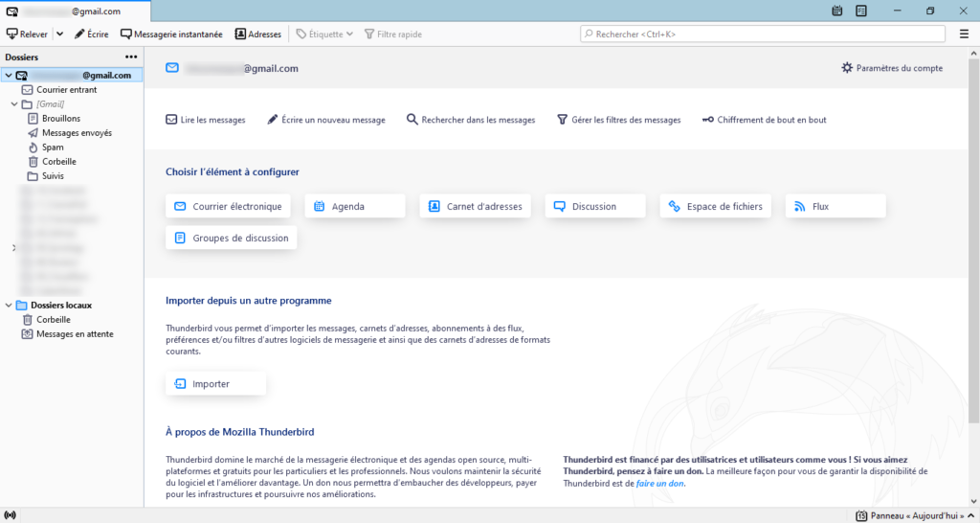Configure Carnet d'adresses
Viewport: 980px width, 523px height.
(x=475, y=207)
